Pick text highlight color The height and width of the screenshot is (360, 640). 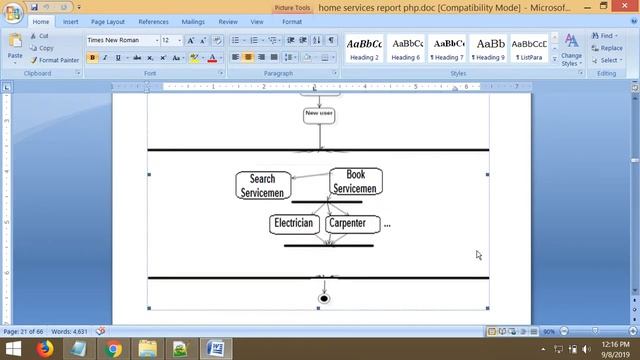point(194,58)
